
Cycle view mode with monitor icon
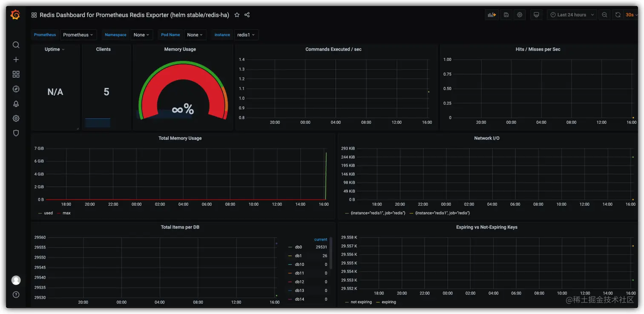coord(536,15)
